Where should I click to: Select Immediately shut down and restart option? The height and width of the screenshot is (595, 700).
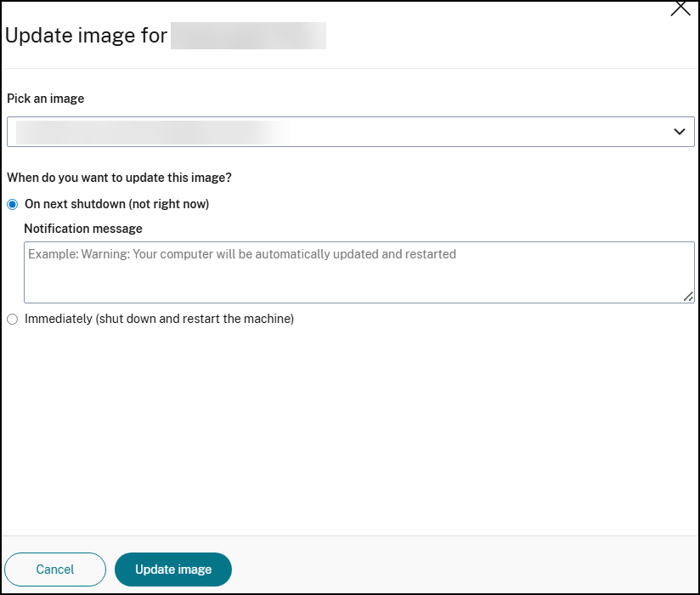click(x=13, y=319)
